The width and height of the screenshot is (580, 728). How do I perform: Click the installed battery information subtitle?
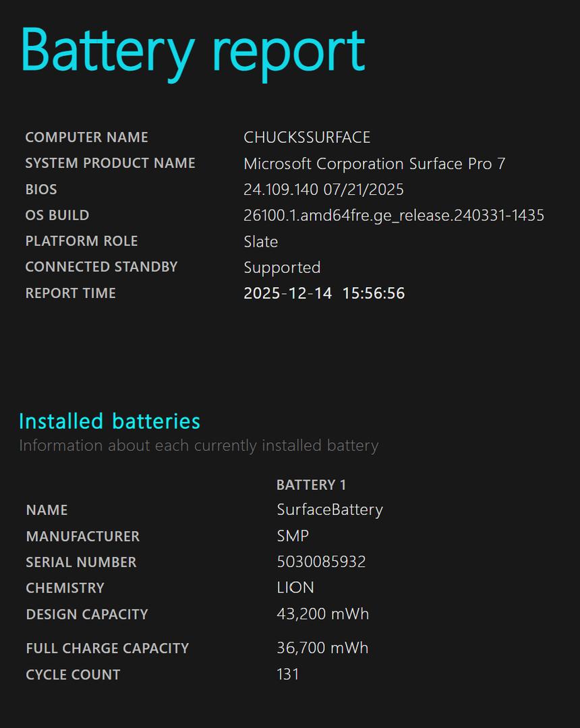(x=199, y=446)
